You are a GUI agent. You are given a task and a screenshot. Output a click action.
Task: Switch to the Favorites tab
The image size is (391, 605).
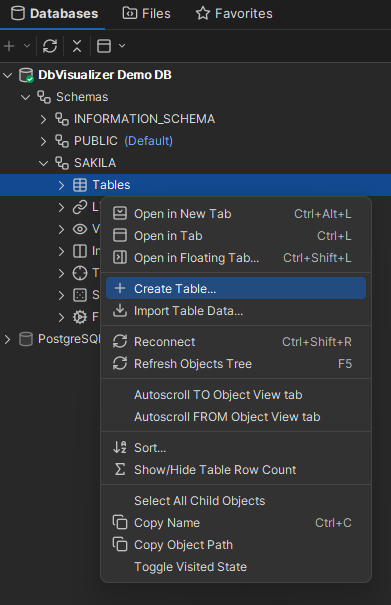tap(234, 14)
